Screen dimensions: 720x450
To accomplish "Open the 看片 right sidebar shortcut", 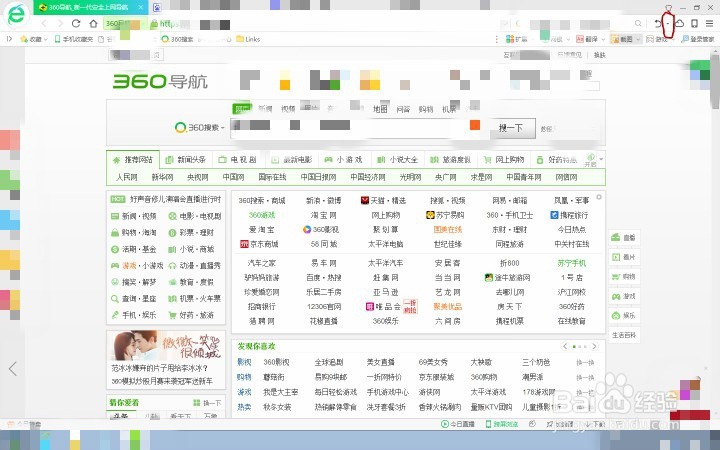I will (x=624, y=257).
